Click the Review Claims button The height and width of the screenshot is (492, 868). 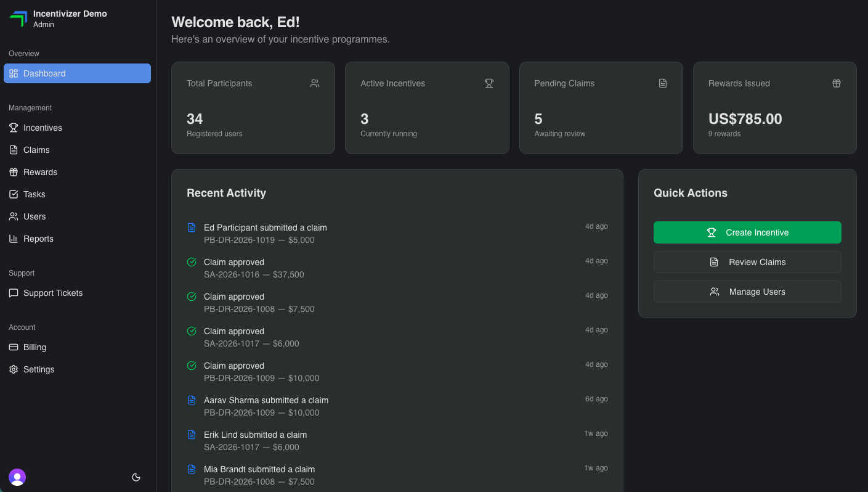[x=747, y=262]
